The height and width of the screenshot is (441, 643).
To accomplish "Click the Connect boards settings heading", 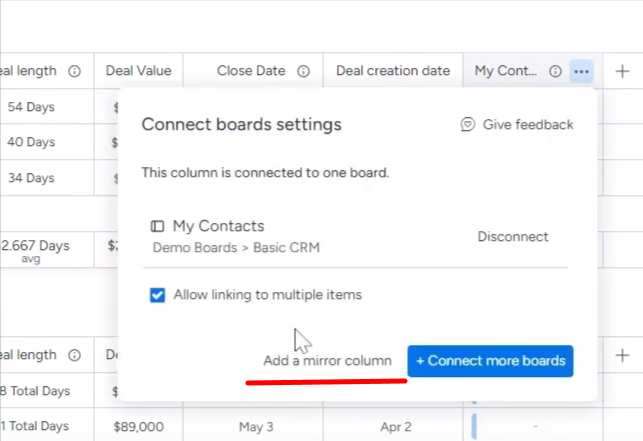I will pos(242,124).
